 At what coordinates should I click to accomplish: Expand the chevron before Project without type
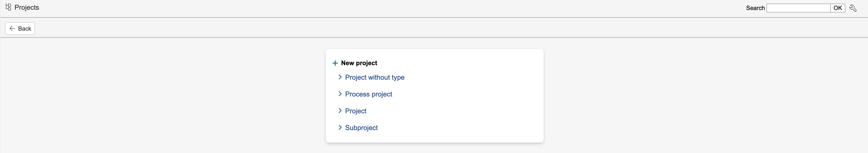click(340, 77)
